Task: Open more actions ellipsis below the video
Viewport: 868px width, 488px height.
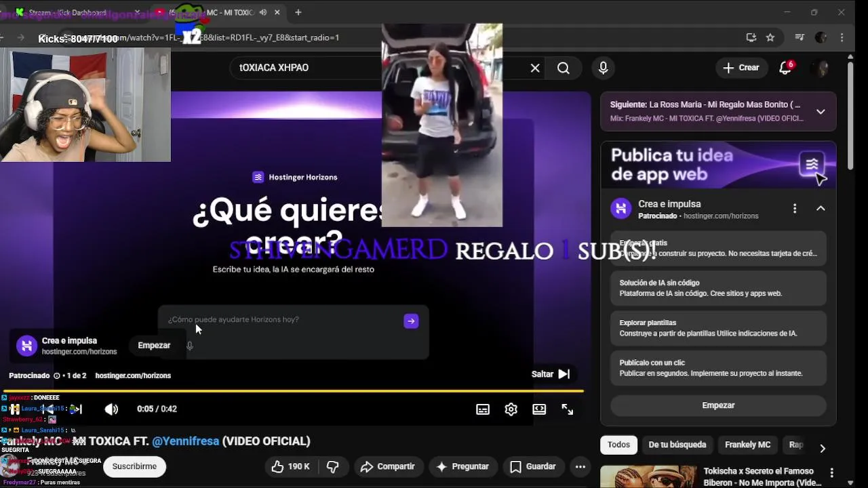Action: pos(580,466)
